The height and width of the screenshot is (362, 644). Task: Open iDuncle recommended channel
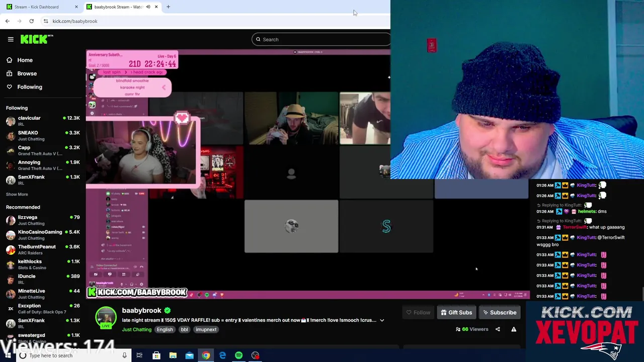tap(43, 279)
